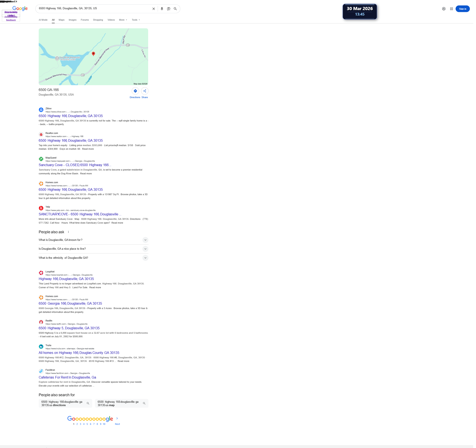This screenshot has width=476, height=448.
Task: Expand "Is Douglasville, GA a nice place" question
Action: coord(145,249)
